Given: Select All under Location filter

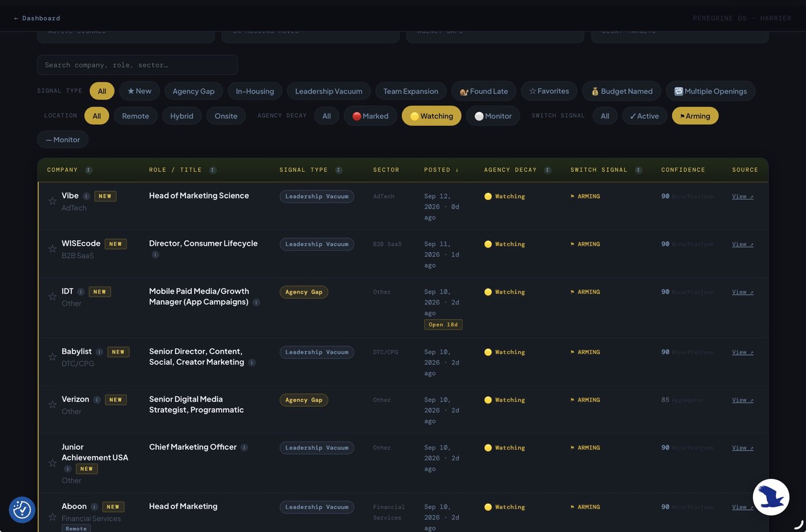Looking at the screenshot, I should (97, 116).
